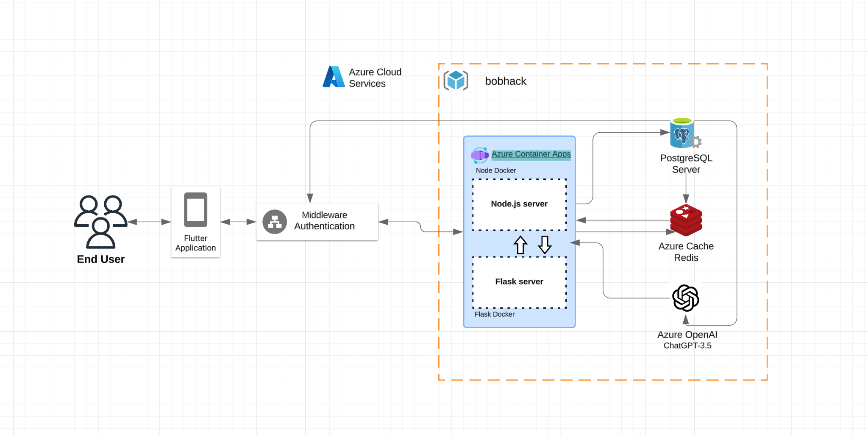The width and height of the screenshot is (868, 435).
Task: Click the Azure logo icon
Action: coord(334,77)
